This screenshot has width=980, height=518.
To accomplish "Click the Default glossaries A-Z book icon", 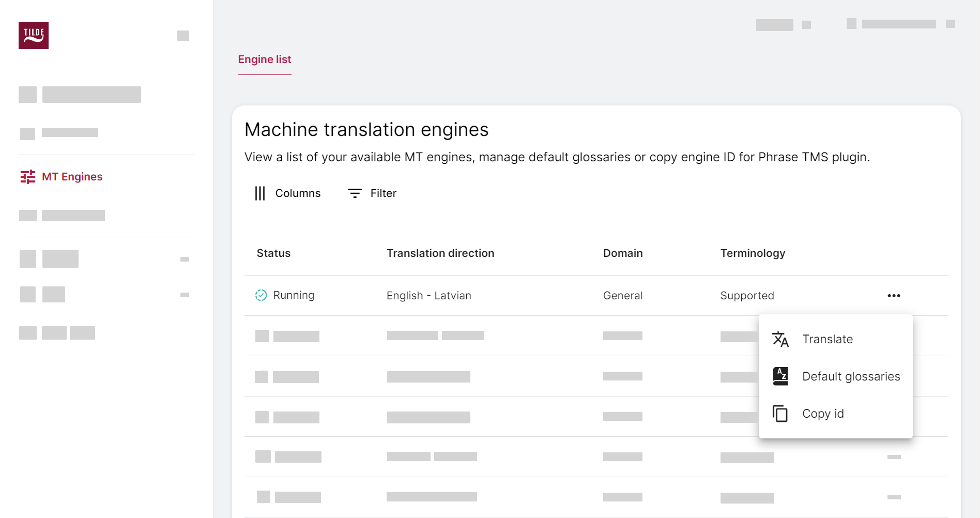I will [780, 376].
